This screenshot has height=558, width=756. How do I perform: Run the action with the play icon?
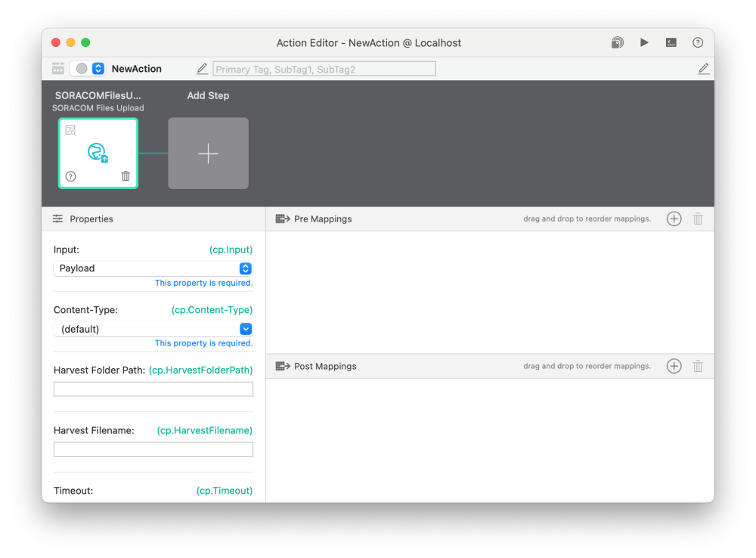[644, 43]
